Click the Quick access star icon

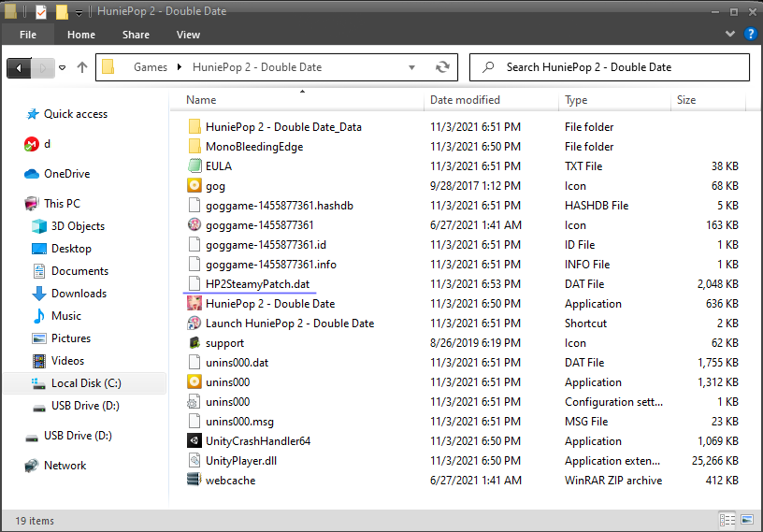pos(33,114)
